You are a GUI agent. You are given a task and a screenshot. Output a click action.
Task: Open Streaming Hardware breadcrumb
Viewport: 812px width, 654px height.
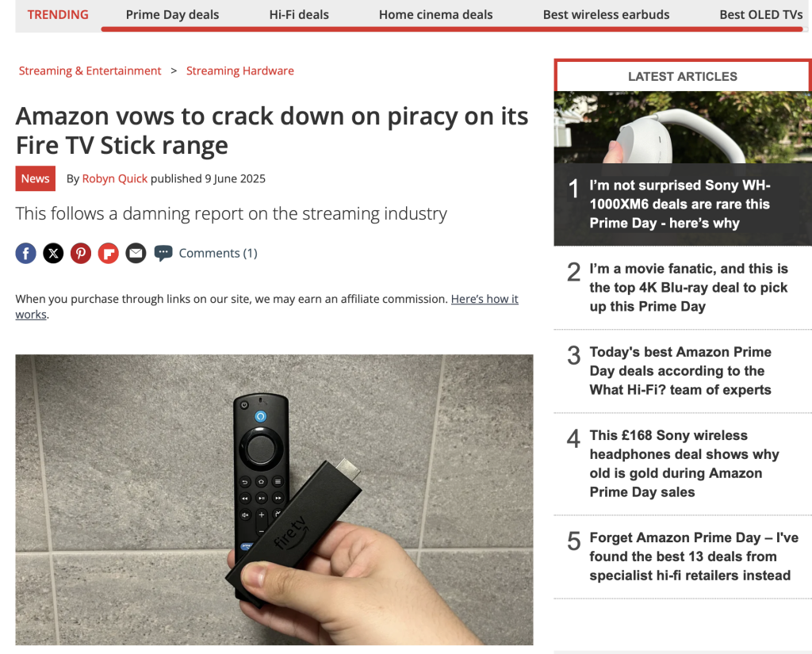(x=240, y=71)
